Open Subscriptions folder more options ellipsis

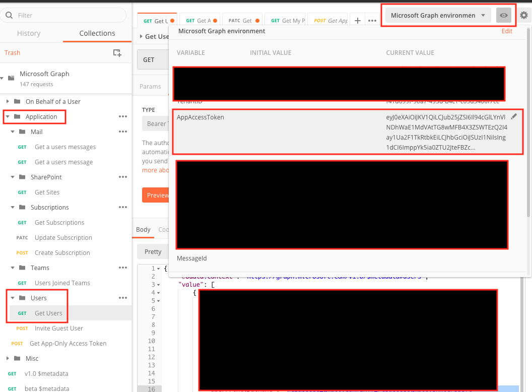pyautogui.click(x=123, y=207)
